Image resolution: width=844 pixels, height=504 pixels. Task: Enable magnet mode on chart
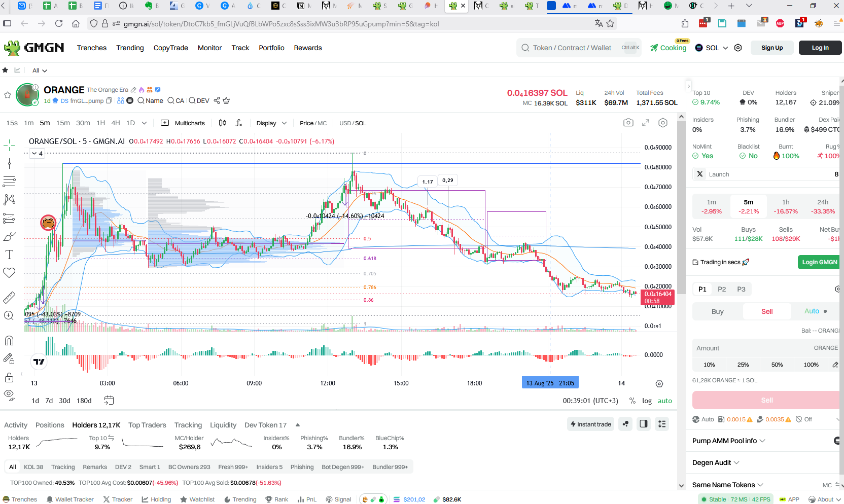(x=9, y=340)
